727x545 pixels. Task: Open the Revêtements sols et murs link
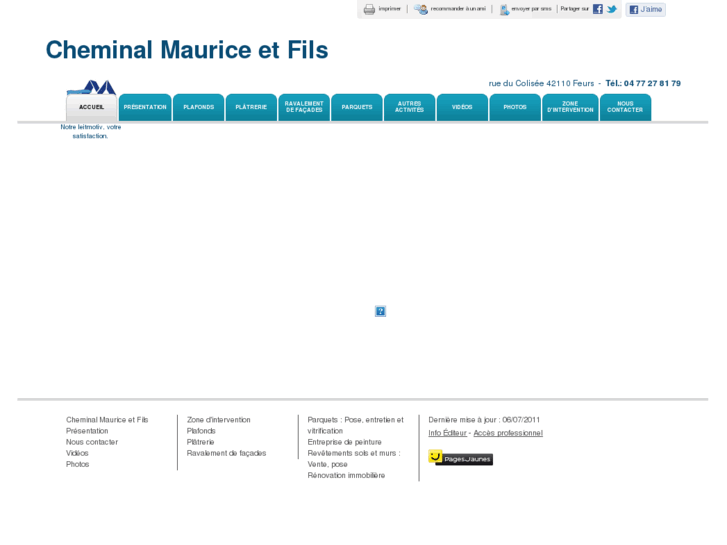tap(354, 459)
